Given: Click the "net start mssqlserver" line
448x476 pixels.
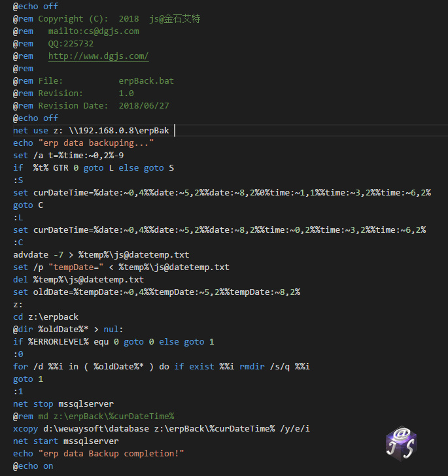Looking at the screenshot, I should click(x=65, y=441).
